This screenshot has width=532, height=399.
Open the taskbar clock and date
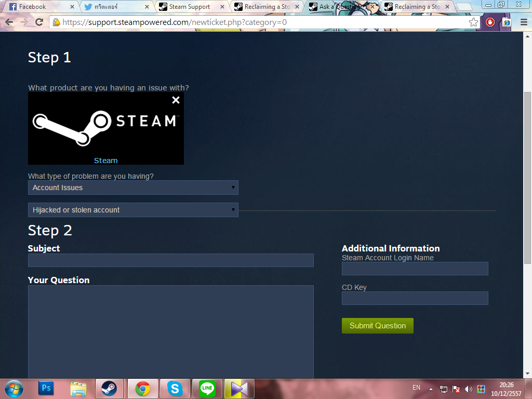pos(506,389)
